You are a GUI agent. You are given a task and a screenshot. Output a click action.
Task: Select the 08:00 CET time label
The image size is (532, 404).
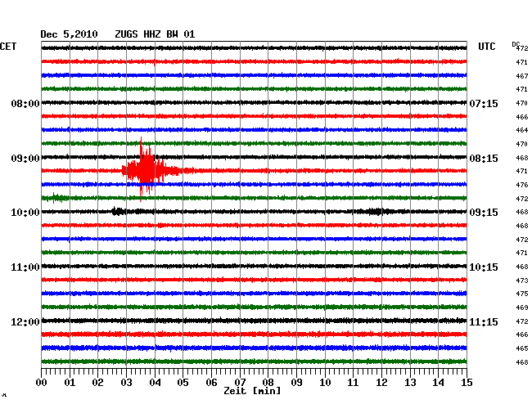(25, 103)
